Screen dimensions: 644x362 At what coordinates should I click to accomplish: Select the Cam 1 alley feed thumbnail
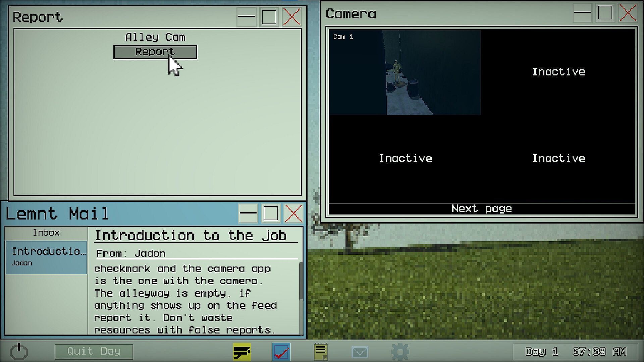[x=405, y=72]
